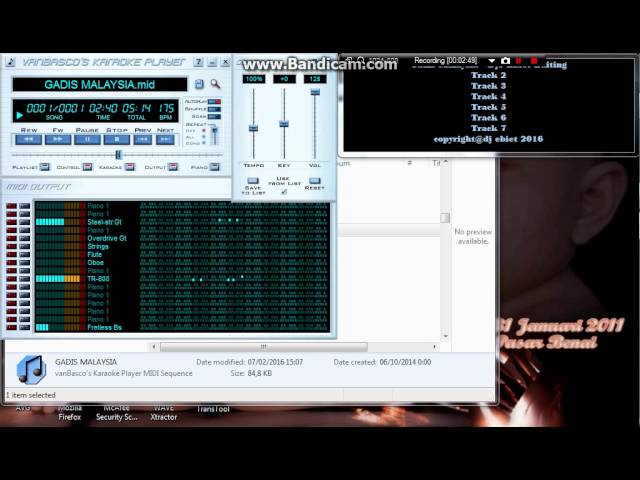Screen dimensions: 640x480
Task: Mute the Flute channel
Action: pyautogui.click(x=11, y=255)
